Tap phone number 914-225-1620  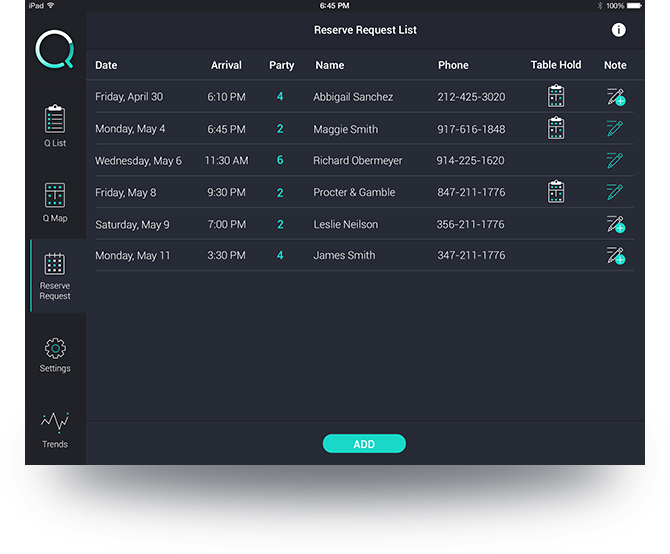[470, 161]
